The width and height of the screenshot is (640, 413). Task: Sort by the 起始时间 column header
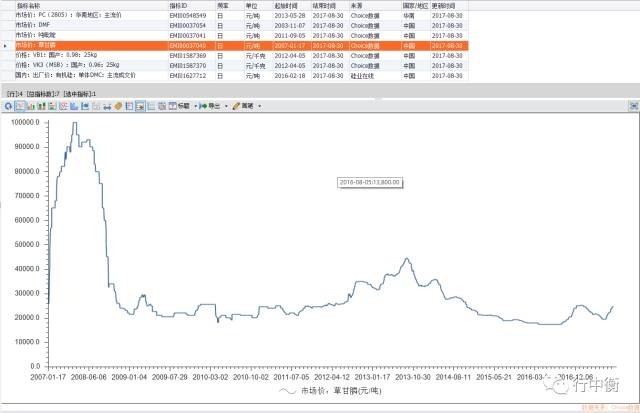click(x=291, y=6)
